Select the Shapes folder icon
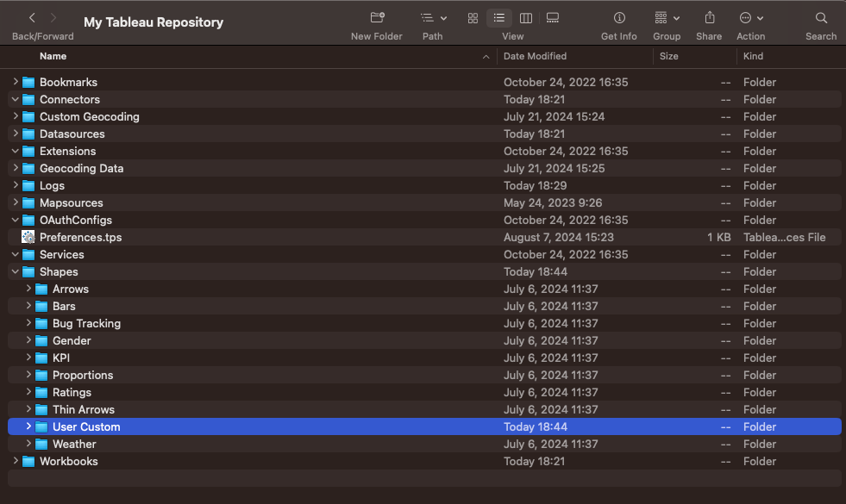This screenshot has height=504, width=846. (x=28, y=272)
